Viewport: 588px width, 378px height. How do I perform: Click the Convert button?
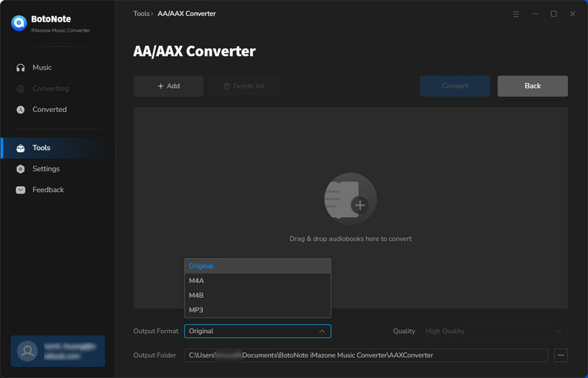point(455,86)
